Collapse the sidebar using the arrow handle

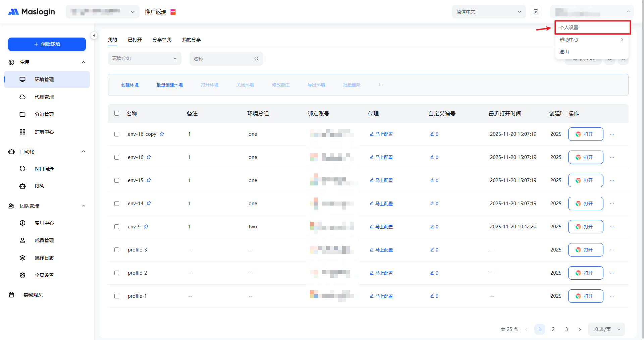[94, 36]
